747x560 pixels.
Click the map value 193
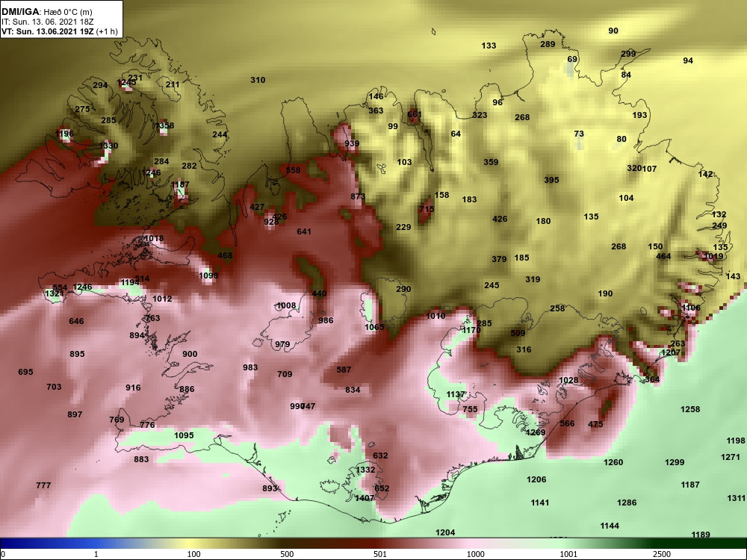(640, 115)
